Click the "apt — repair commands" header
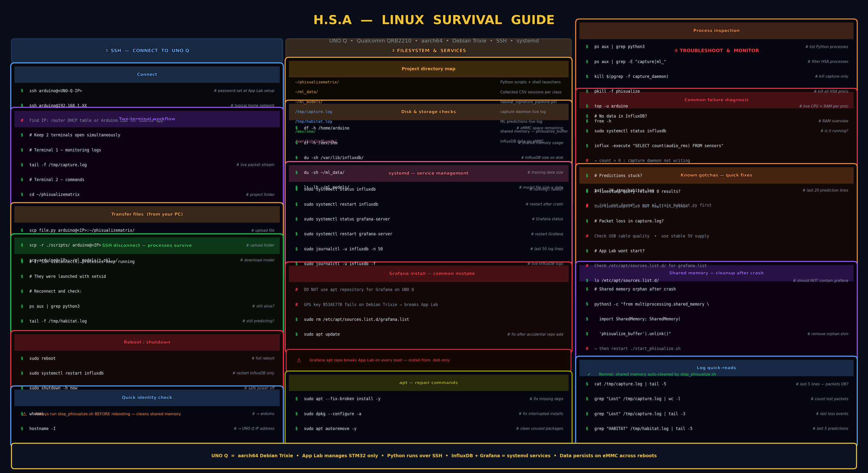This screenshot has width=868, height=473. pyautogui.click(x=429, y=383)
